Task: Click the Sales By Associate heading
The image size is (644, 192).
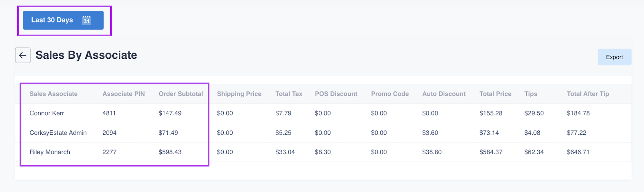Action: [x=86, y=55]
